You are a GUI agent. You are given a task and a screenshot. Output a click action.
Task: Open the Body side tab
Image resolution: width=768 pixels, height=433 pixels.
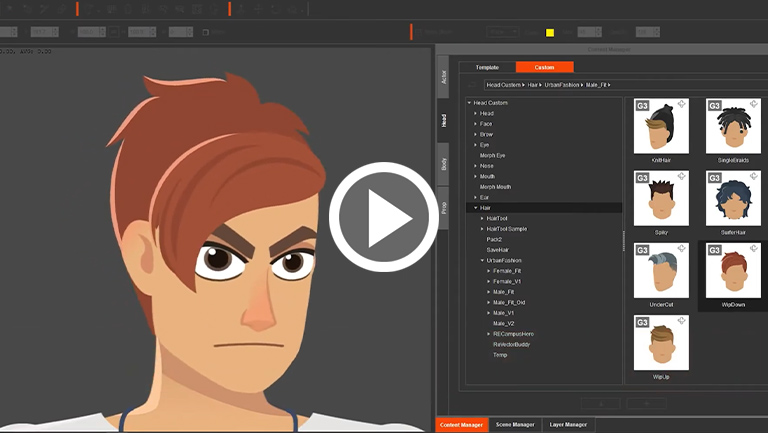(443, 164)
